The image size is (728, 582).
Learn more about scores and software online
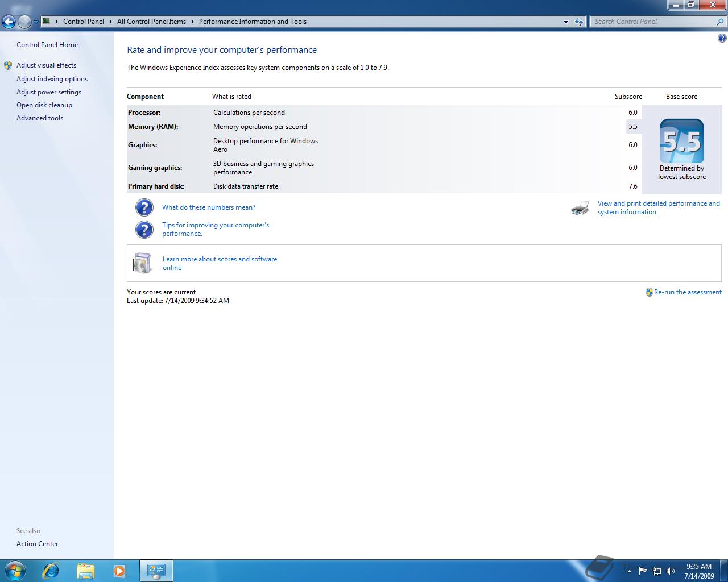point(220,263)
